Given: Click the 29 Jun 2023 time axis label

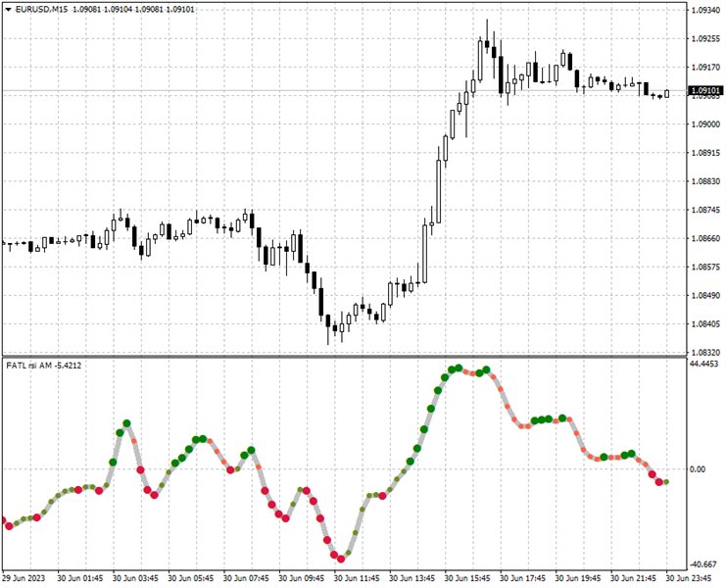Looking at the screenshot, I should tap(24, 578).
